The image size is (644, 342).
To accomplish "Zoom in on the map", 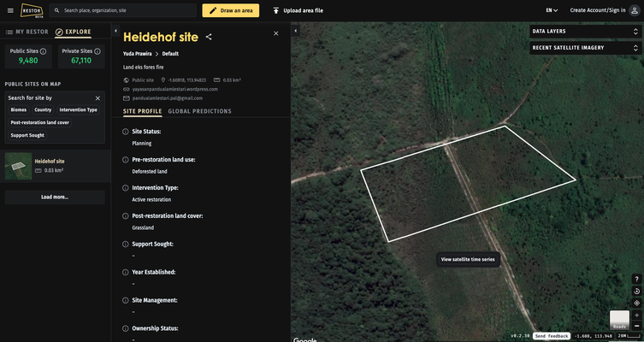I will pos(636,315).
